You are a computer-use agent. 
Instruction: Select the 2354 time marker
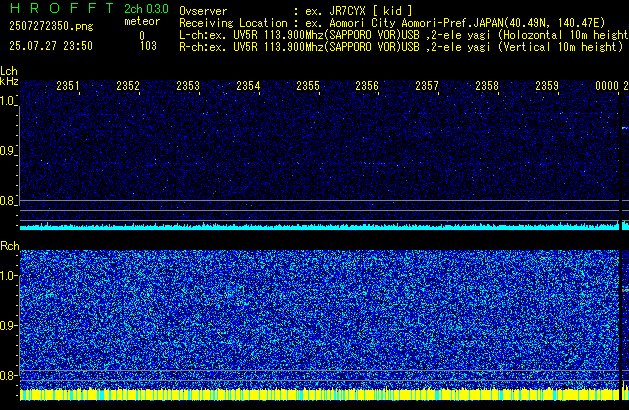coord(248,86)
